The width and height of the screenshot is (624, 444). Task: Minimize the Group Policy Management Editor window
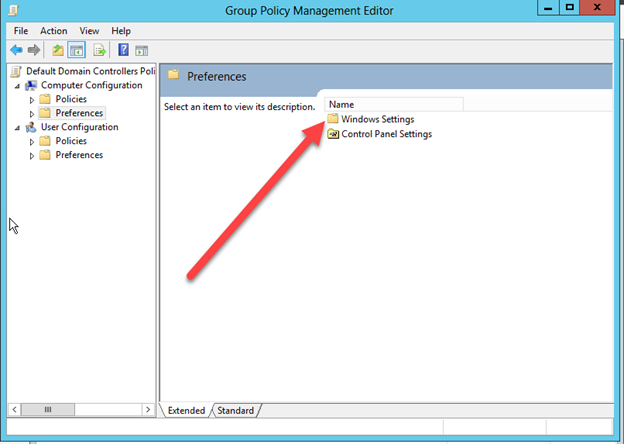click(548, 8)
